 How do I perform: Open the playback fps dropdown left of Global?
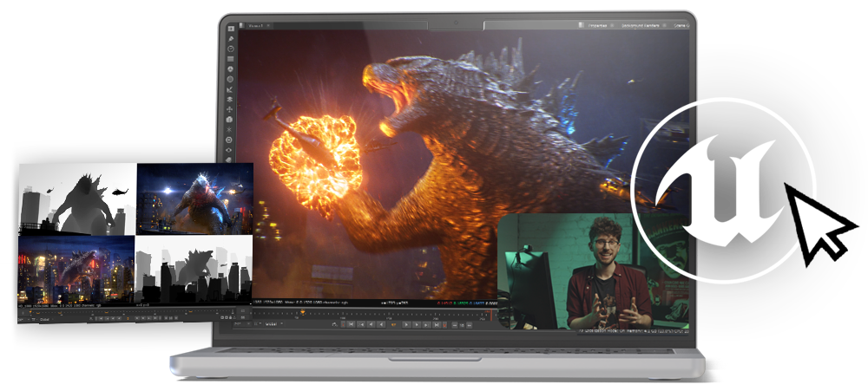coord(242,324)
